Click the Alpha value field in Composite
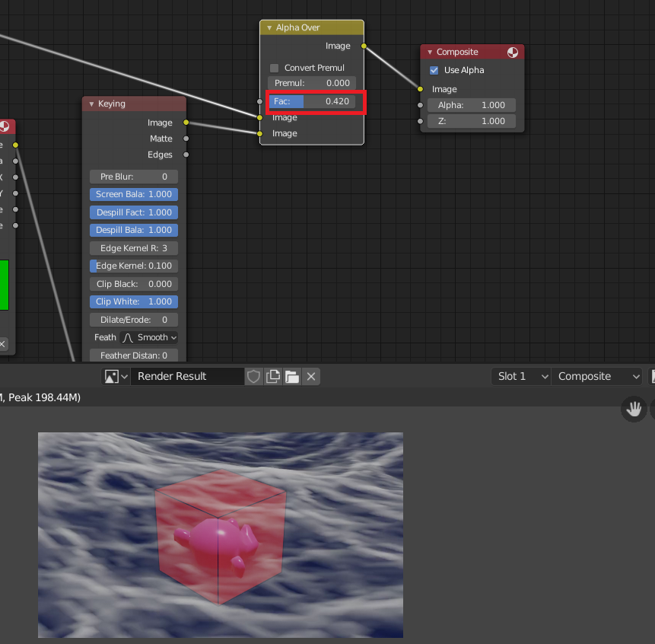Screen dimensions: 655x644 click(x=472, y=105)
